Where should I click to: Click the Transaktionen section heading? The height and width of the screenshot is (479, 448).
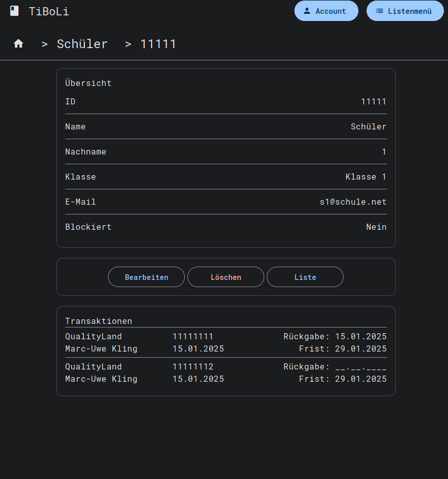(x=98, y=321)
